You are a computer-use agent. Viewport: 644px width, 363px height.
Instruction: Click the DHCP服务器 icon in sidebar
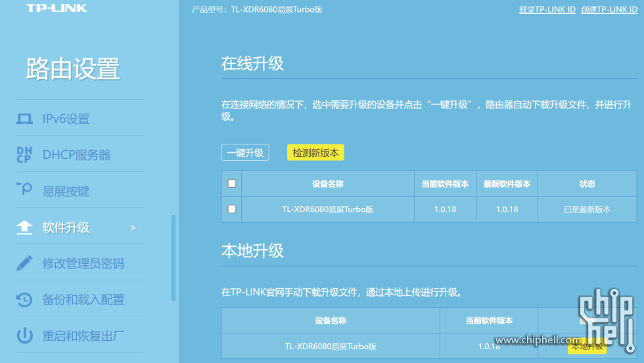(x=24, y=156)
